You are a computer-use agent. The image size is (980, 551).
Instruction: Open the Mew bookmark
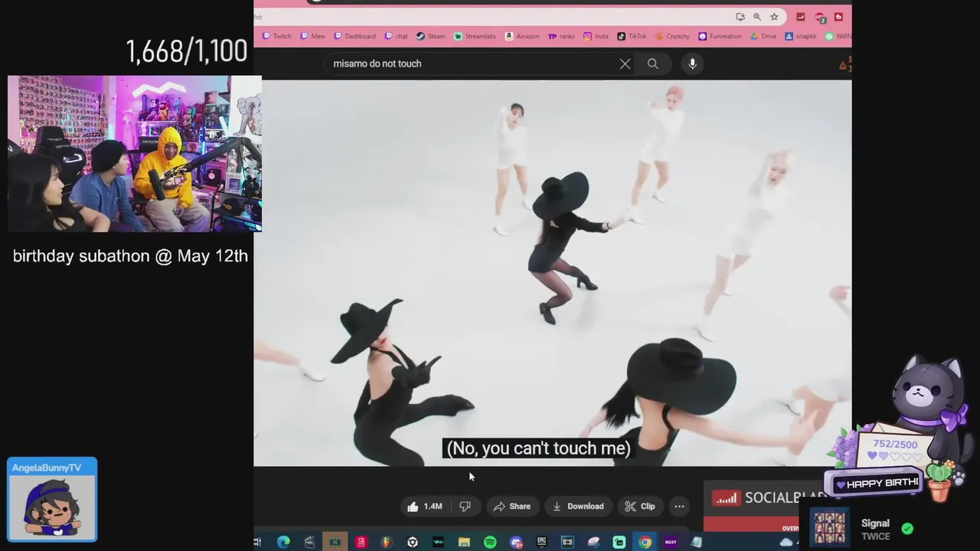[x=313, y=36]
